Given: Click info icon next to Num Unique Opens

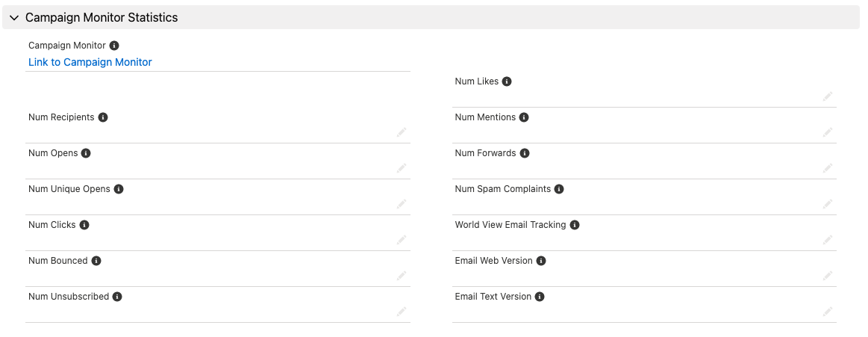Looking at the screenshot, I should (119, 189).
